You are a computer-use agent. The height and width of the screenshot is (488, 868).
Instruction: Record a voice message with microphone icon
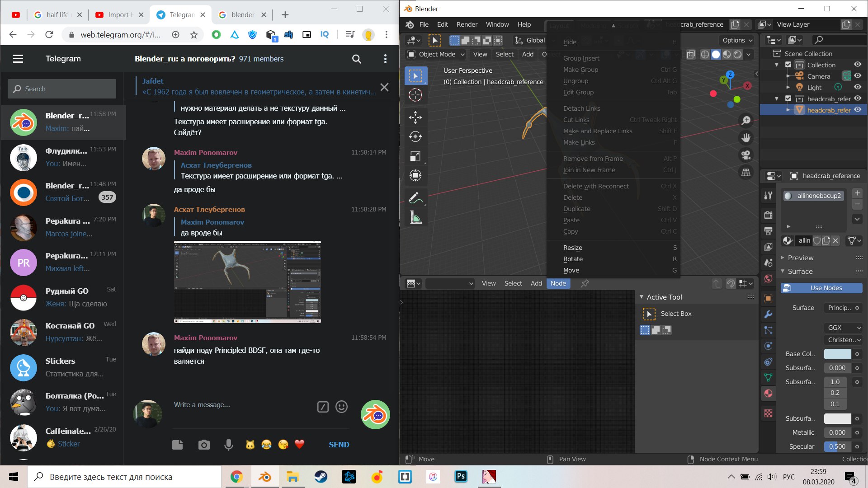229,445
